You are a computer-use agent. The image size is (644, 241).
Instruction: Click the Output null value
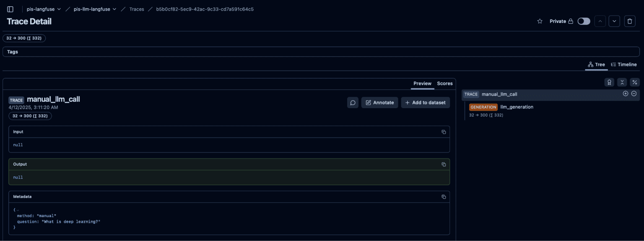(18, 177)
